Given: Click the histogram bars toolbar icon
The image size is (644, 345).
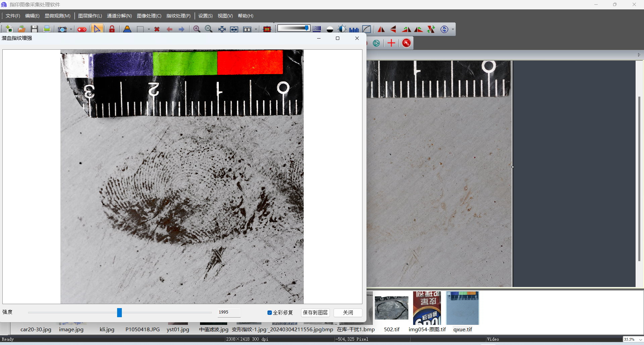Looking at the screenshot, I should 354,30.
